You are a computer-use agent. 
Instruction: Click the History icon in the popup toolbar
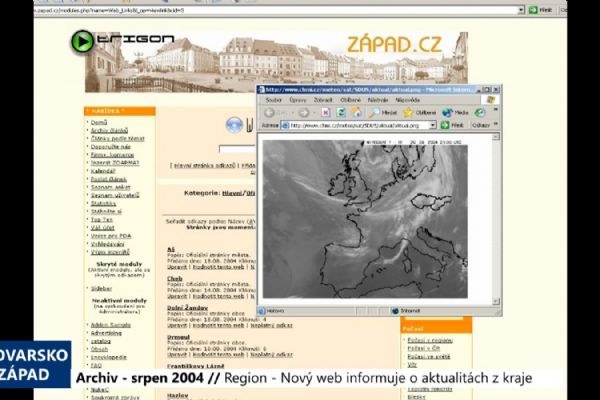pyautogui.click(x=479, y=113)
